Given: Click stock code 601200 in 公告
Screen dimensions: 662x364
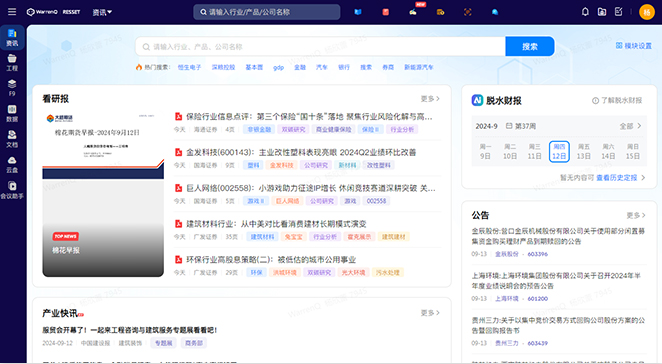Looking at the screenshot, I should (537, 299).
